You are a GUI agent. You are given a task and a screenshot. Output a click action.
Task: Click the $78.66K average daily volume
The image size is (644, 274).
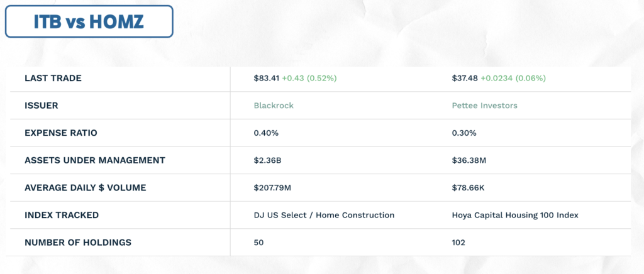tap(468, 188)
